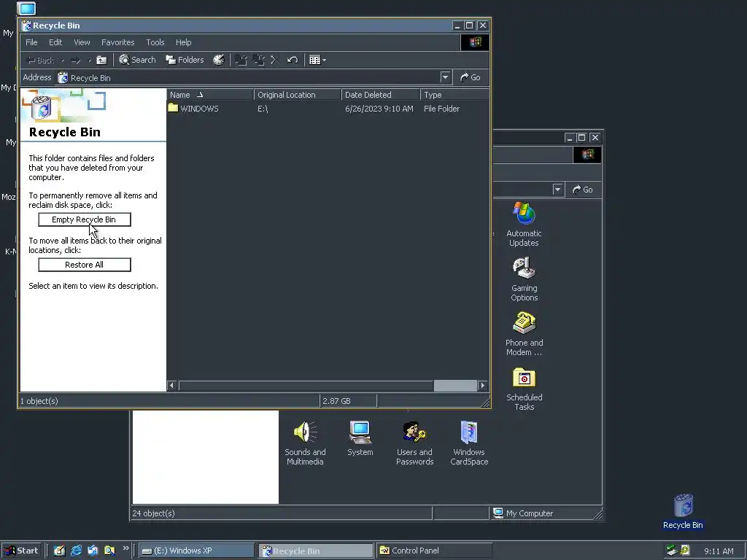Go up one folder level
The height and width of the screenshot is (560, 747).
coord(101,60)
